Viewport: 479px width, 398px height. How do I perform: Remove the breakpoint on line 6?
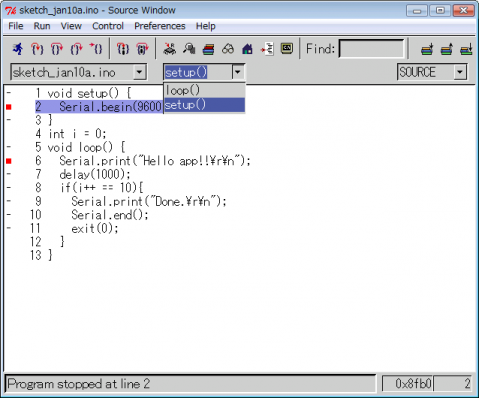[9, 161]
